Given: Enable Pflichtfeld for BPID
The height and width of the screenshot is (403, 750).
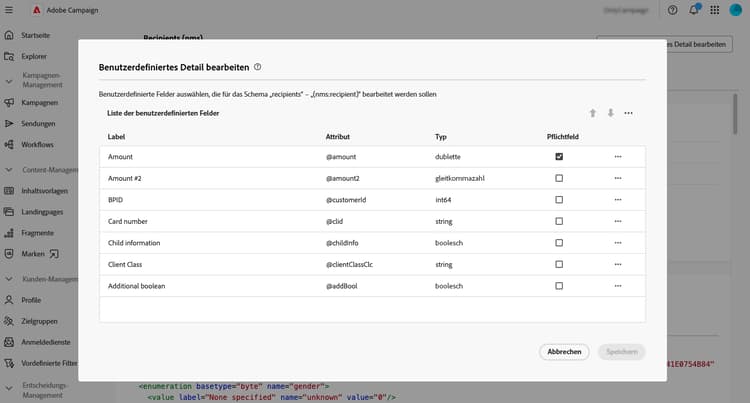Looking at the screenshot, I should 559,200.
